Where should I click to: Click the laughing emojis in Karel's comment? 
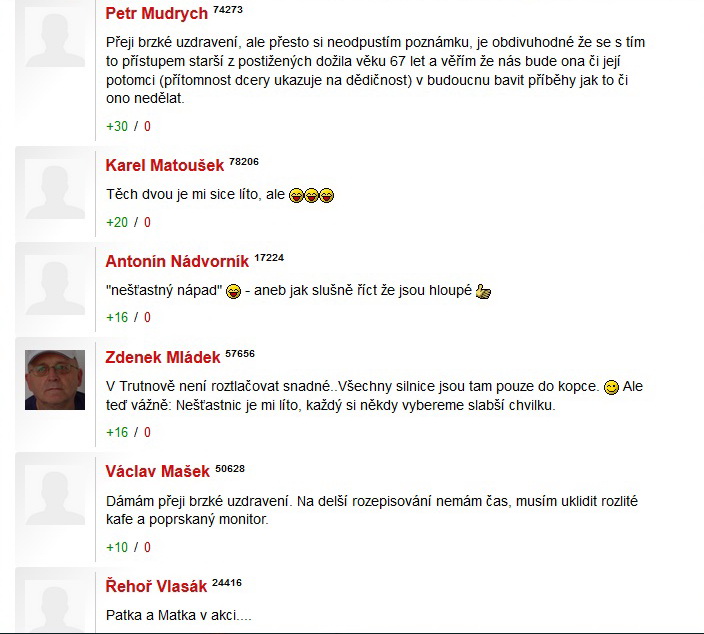(312, 195)
